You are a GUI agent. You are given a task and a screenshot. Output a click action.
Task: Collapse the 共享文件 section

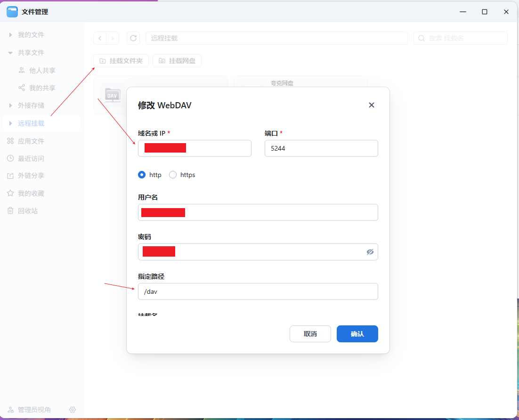click(x=10, y=53)
